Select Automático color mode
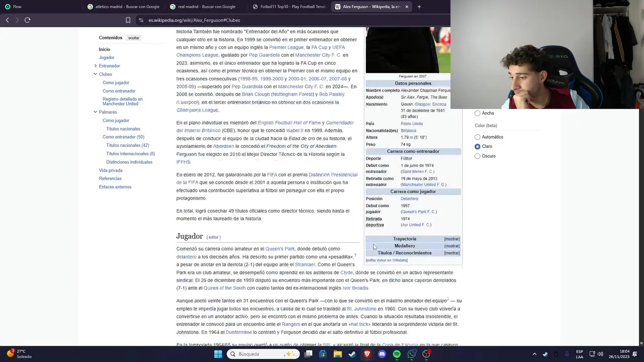This screenshot has height=362, width=644. click(477, 137)
